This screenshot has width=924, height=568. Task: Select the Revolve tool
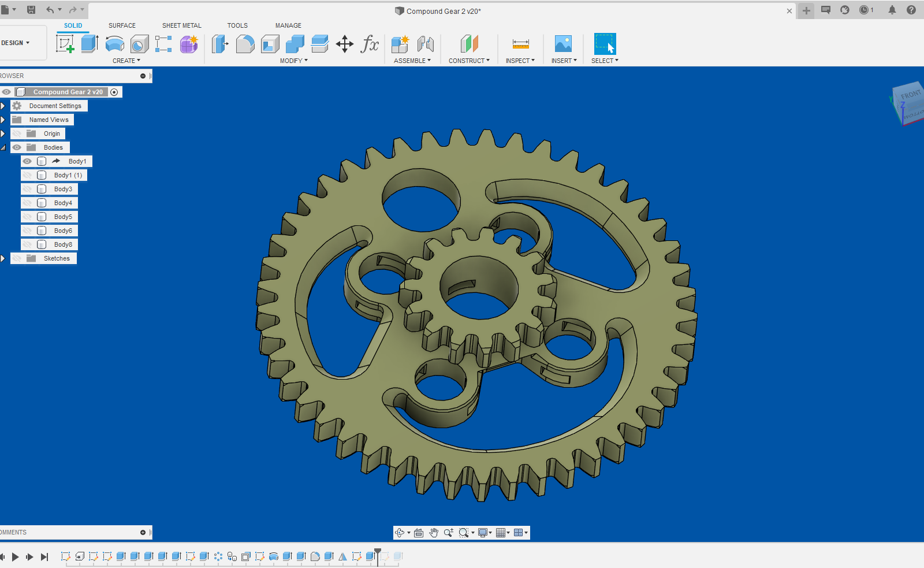point(115,44)
